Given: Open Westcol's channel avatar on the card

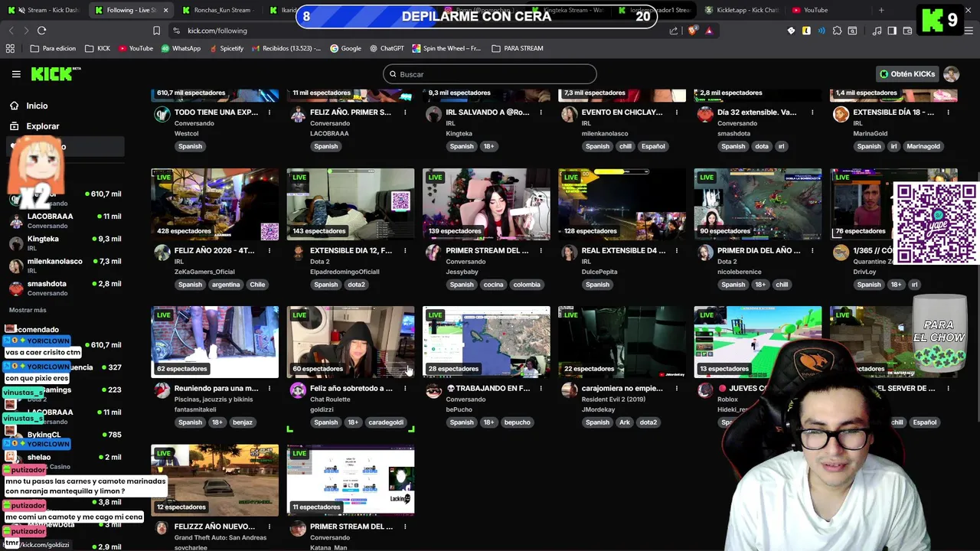Looking at the screenshot, I should [162, 115].
